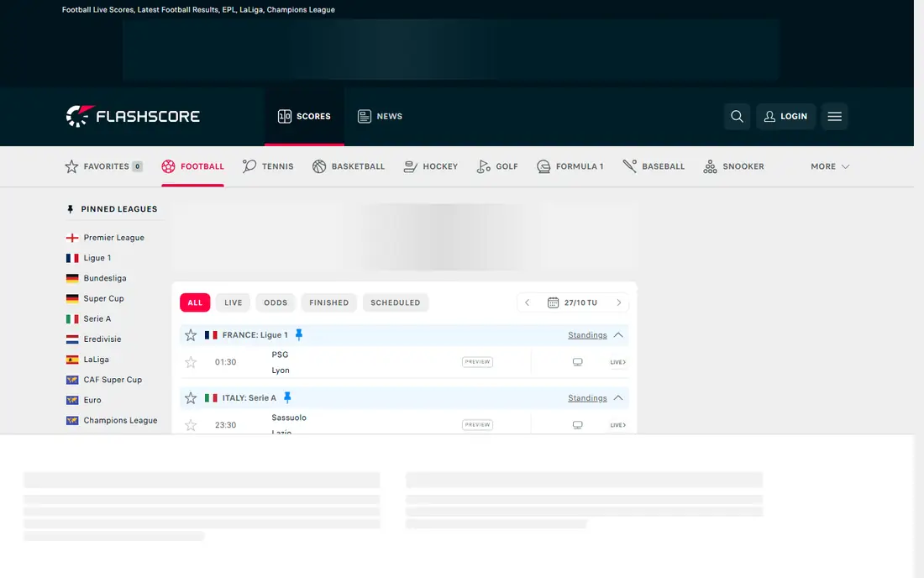Select the Golf sport tab
The image size is (924, 578).
497,166
